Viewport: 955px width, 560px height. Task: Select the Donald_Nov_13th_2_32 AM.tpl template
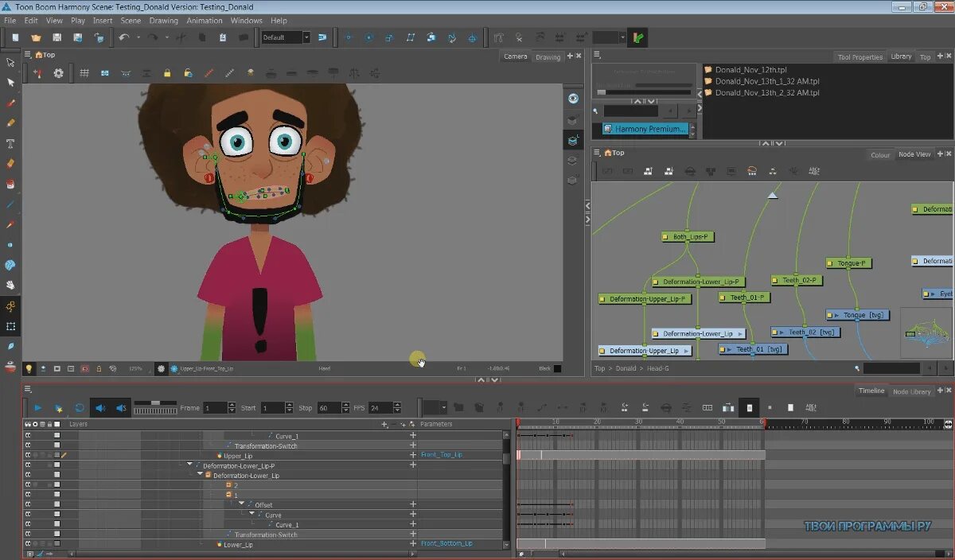767,92
